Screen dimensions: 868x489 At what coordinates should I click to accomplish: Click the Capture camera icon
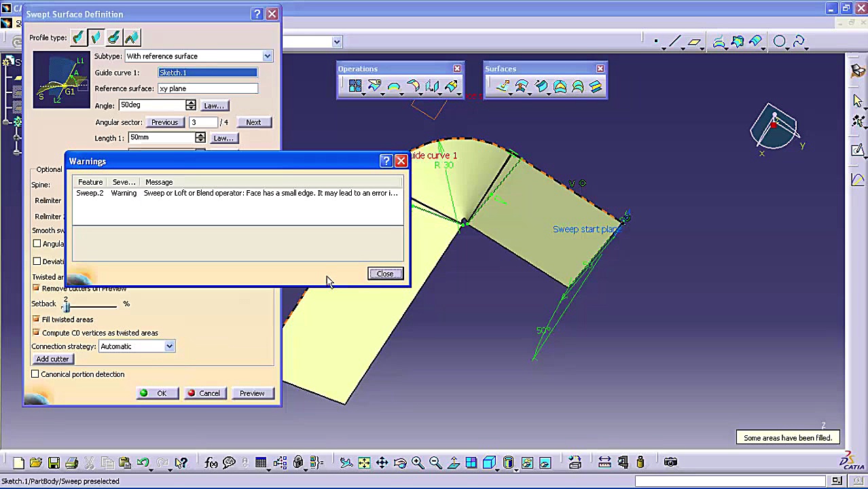(x=670, y=463)
